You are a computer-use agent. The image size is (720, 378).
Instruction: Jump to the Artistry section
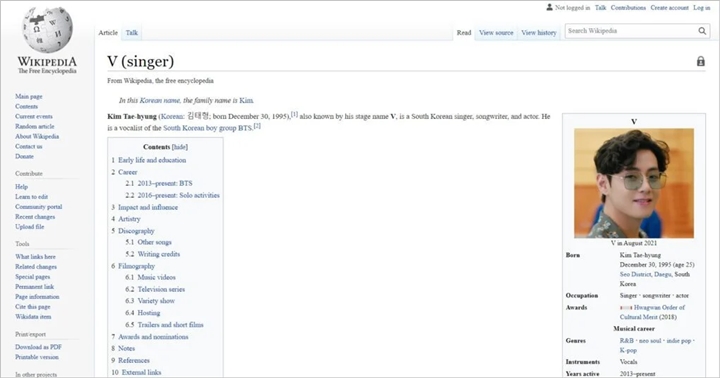[x=129, y=220]
